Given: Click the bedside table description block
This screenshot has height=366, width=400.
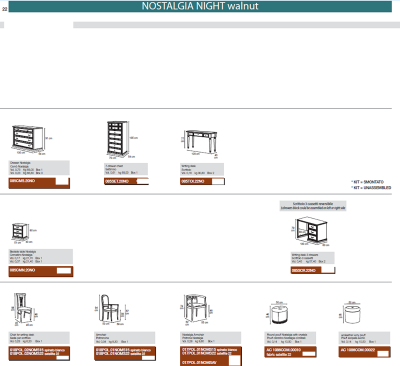Looking at the screenshot, I should coord(41,257).
